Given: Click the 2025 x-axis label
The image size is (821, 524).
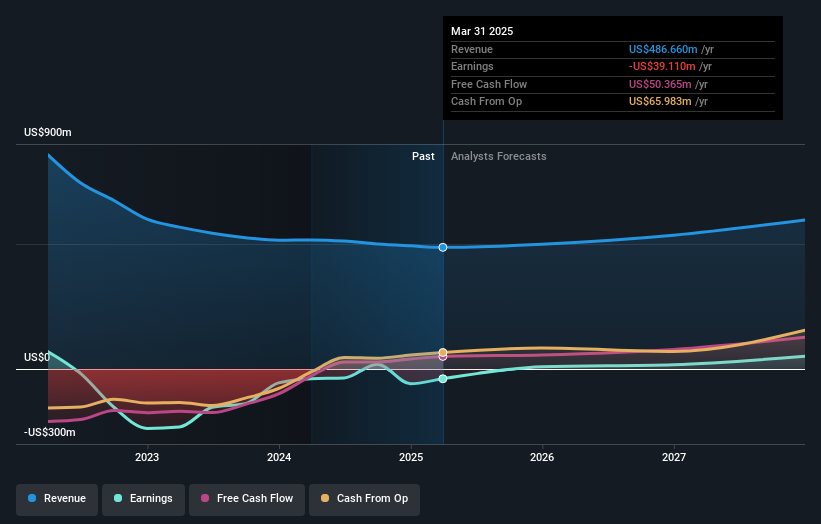Looking at the screenshot, I should (x=411, y=457).
